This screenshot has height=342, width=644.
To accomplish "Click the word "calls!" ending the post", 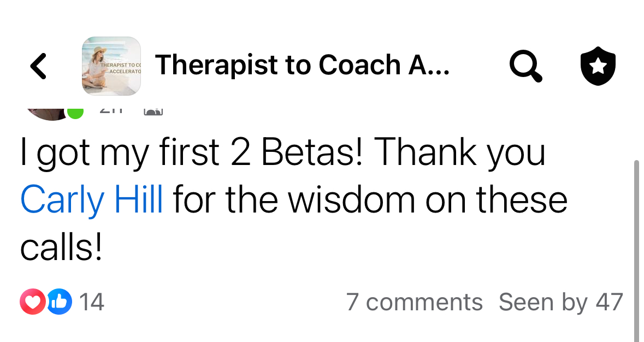I will (61, 247).
